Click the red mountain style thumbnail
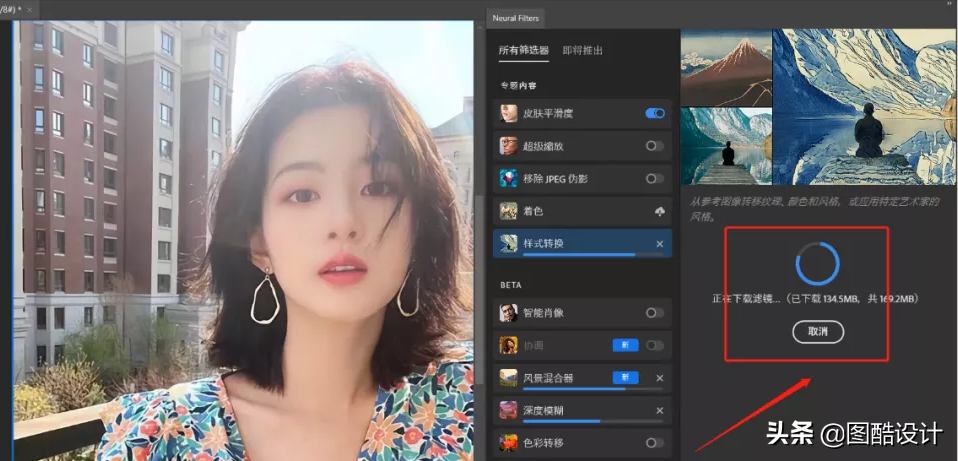Viewport: 958px width, 461px height. (726, 67)
